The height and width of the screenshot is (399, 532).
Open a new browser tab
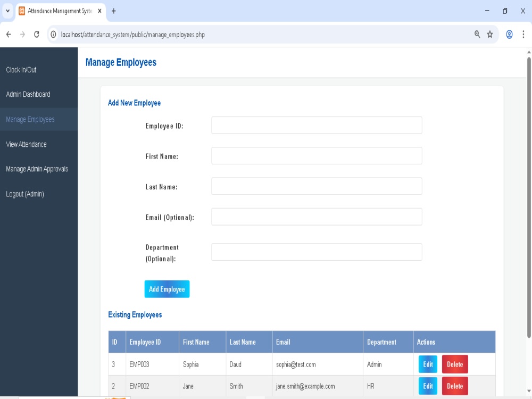pyautogui.click(x=114, y=11)
